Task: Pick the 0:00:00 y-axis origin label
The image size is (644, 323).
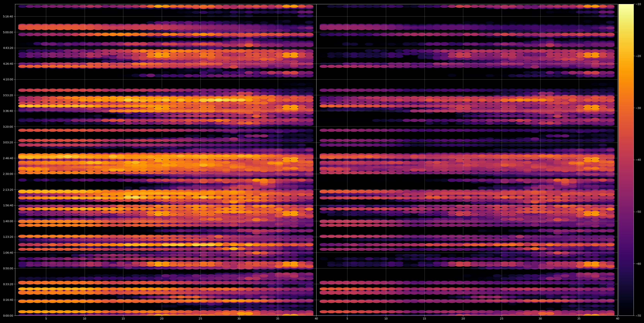Action: coord(8,315)
